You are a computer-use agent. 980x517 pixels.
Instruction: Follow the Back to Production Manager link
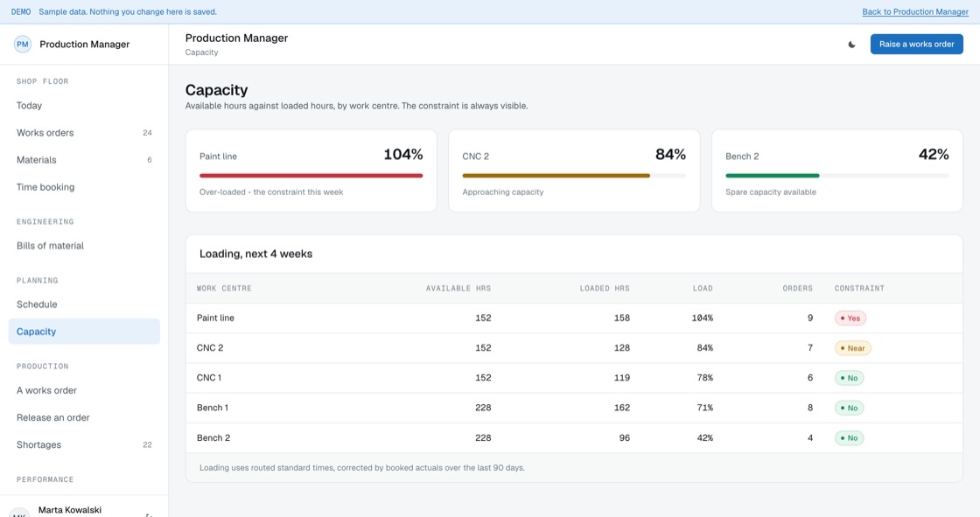[915, 12]
